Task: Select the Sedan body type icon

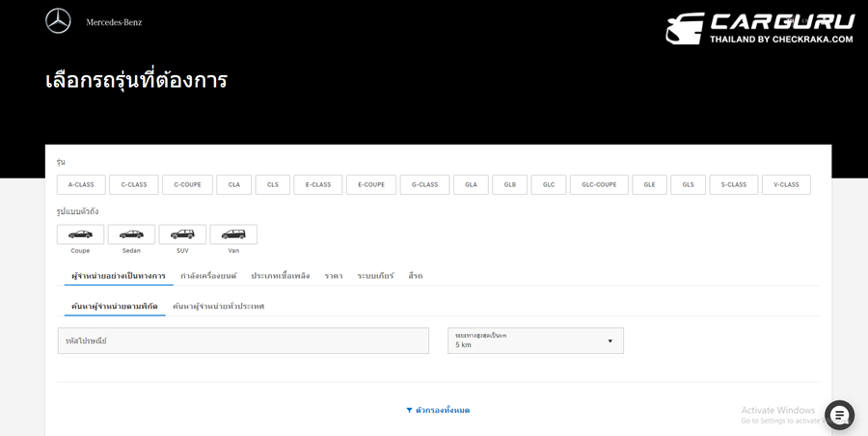Action: (131, 234)
